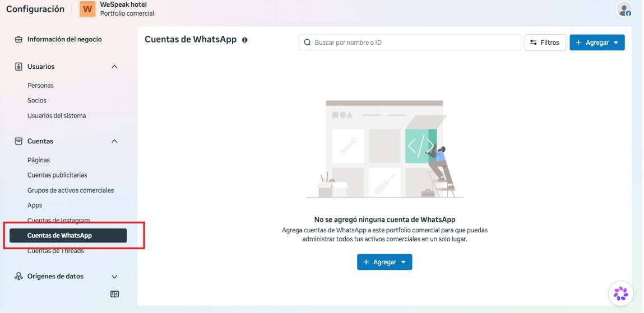Open the user profile avatar icon
The width and height of the screenshot is (644, 313).
[624, 10]
